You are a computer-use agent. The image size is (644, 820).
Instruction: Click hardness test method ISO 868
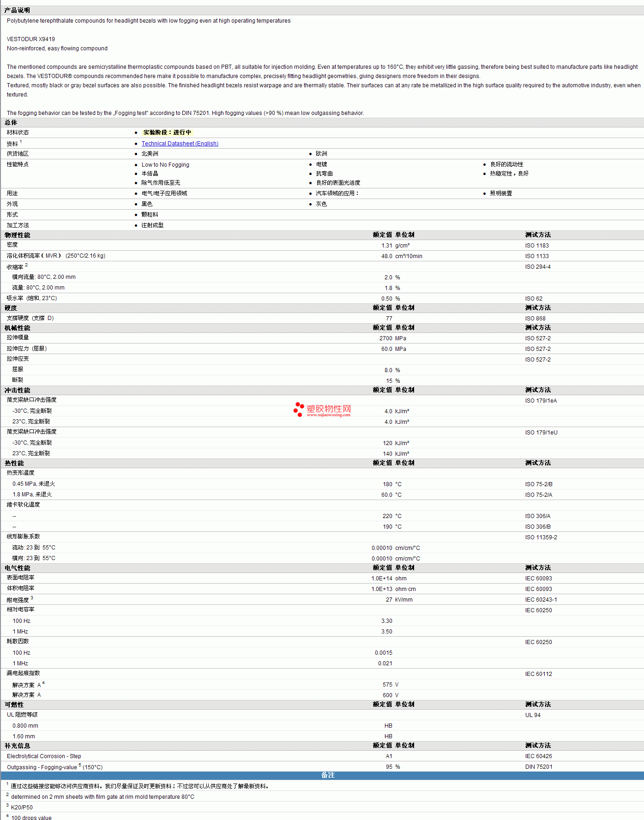535,319
